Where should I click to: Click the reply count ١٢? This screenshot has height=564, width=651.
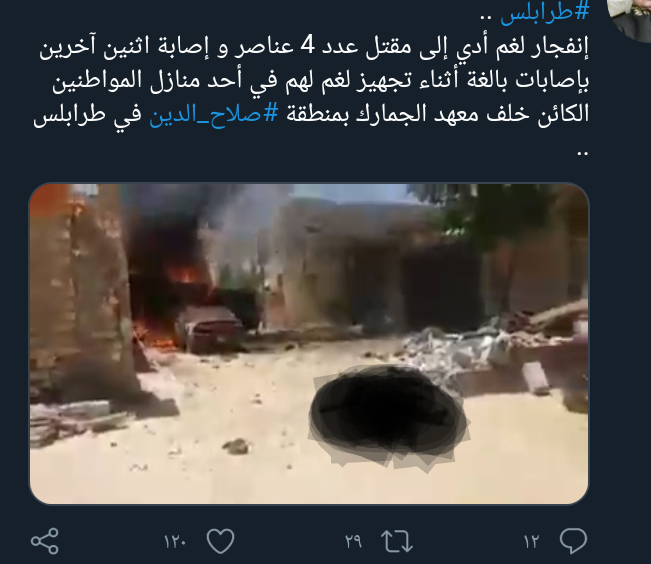pos(531,542)
